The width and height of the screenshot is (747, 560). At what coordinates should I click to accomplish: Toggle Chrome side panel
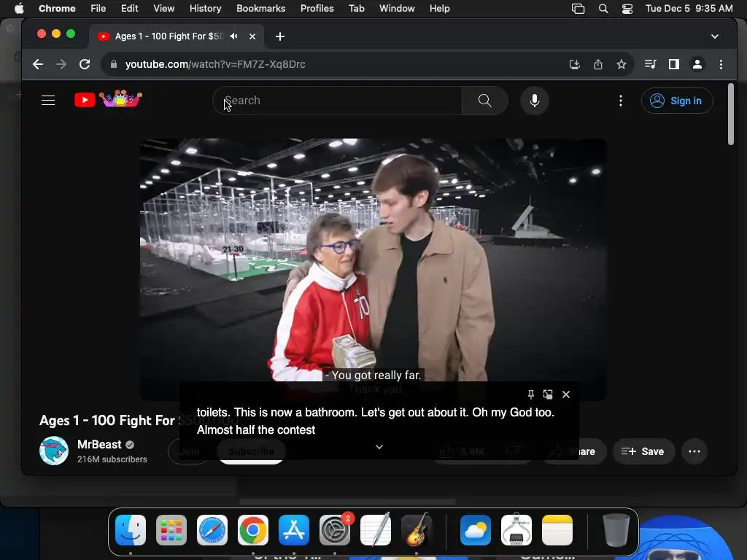point(673,64)
